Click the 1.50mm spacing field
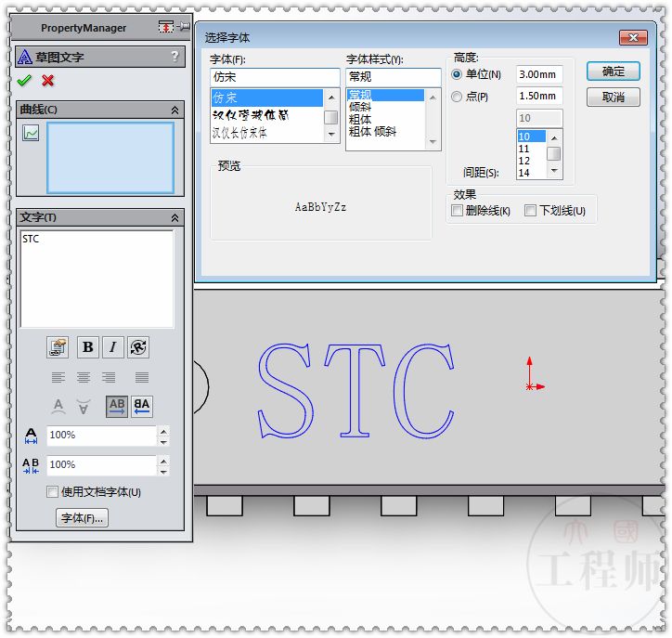 click(539, 96)
